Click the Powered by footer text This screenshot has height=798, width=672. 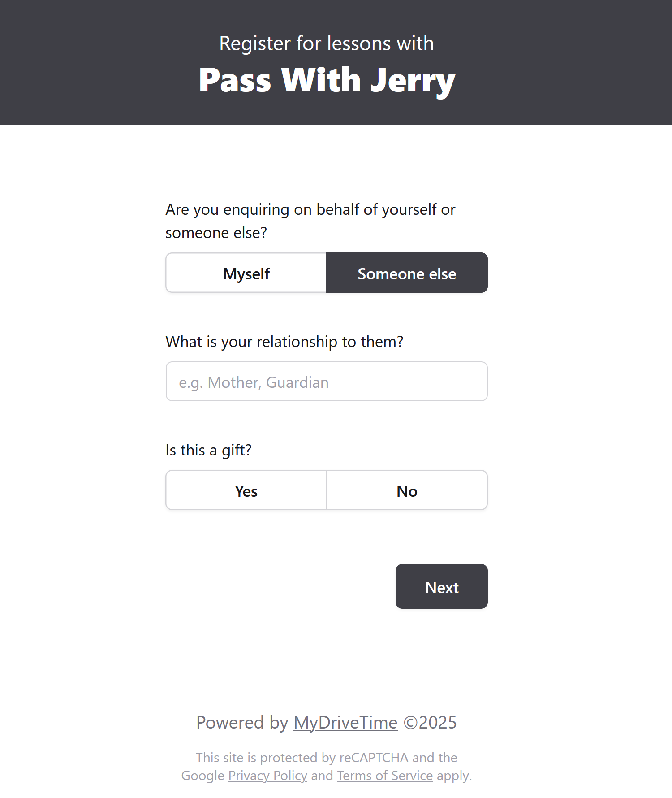point(242,723)
